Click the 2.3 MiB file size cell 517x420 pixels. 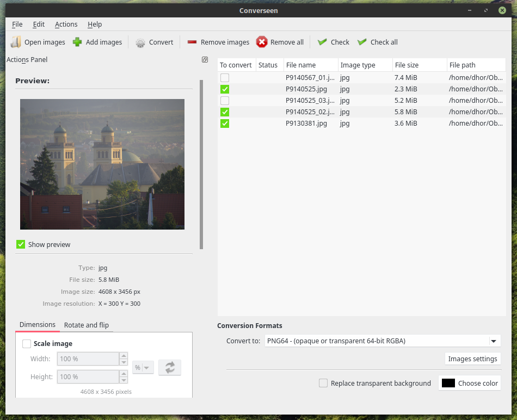click(420, 89)
